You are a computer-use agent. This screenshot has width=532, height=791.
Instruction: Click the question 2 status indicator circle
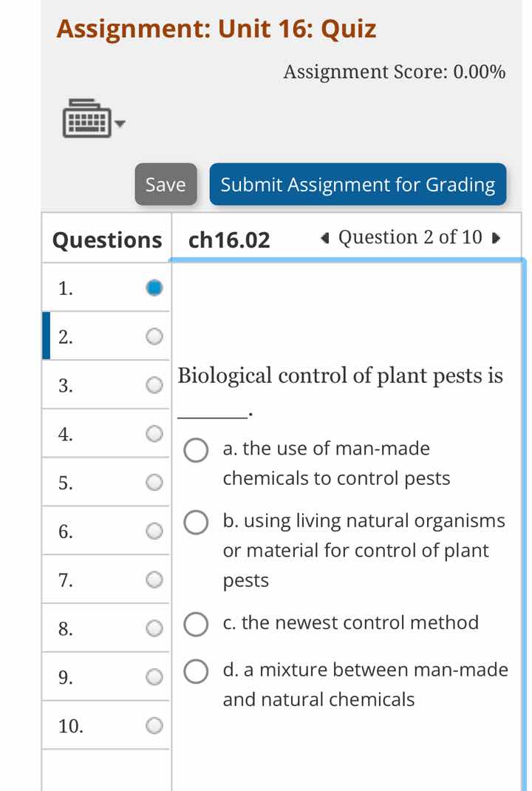coord(153,336)
